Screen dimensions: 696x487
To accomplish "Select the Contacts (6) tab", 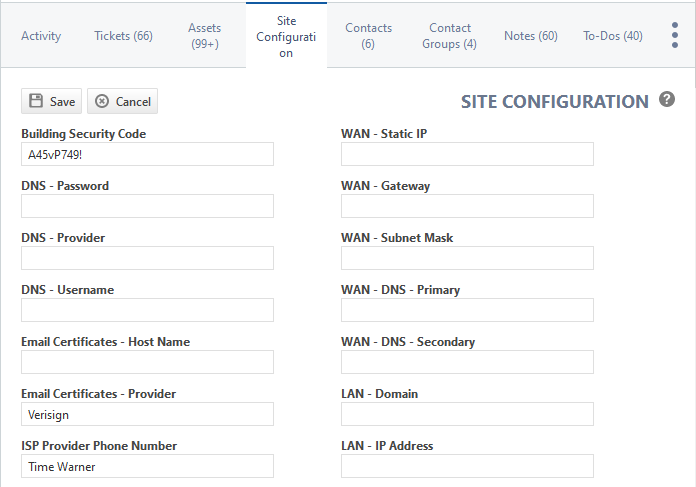I will tap(368, 36).
